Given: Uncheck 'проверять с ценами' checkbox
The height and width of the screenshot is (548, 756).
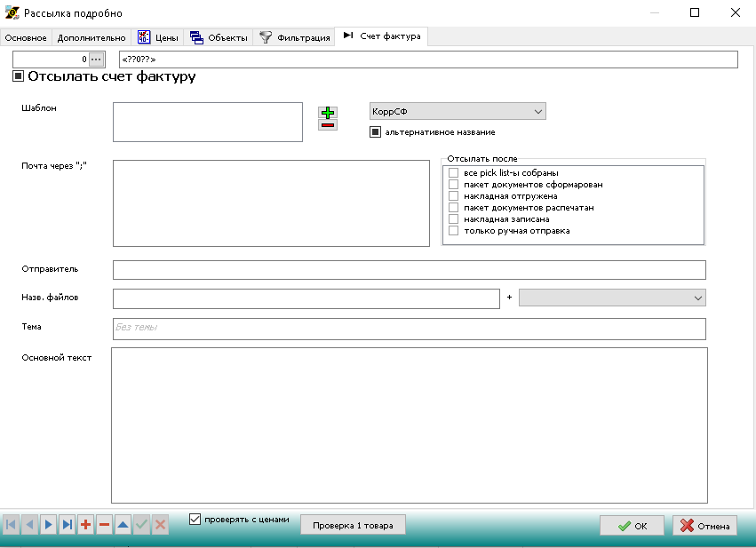Looking at the screenshot, I should (196, 520).
